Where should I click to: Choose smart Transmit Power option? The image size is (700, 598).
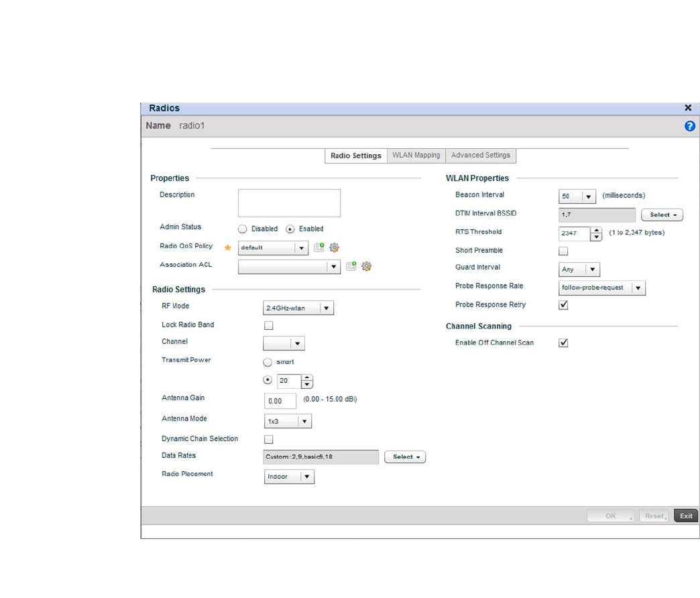[268, 362]
